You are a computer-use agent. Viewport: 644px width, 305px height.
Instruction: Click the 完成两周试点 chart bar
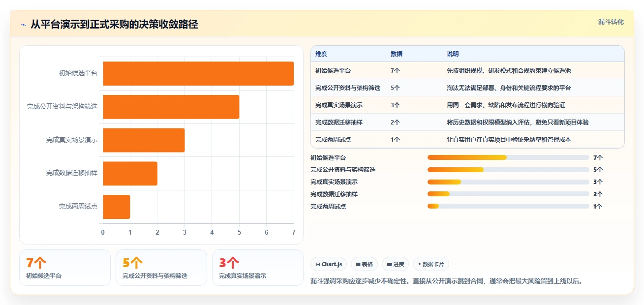[117, 207]
